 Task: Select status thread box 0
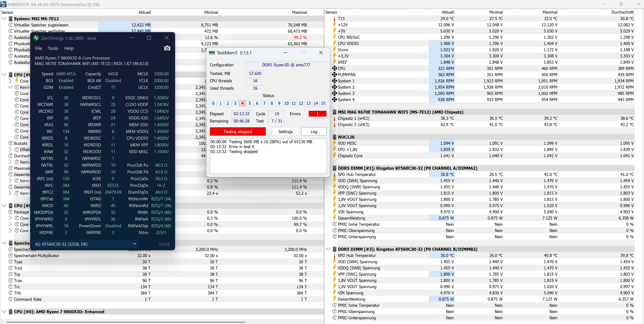213,103
